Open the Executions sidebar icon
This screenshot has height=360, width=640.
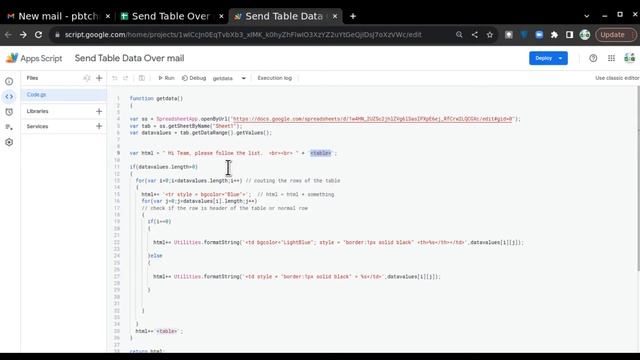[9, 127]
